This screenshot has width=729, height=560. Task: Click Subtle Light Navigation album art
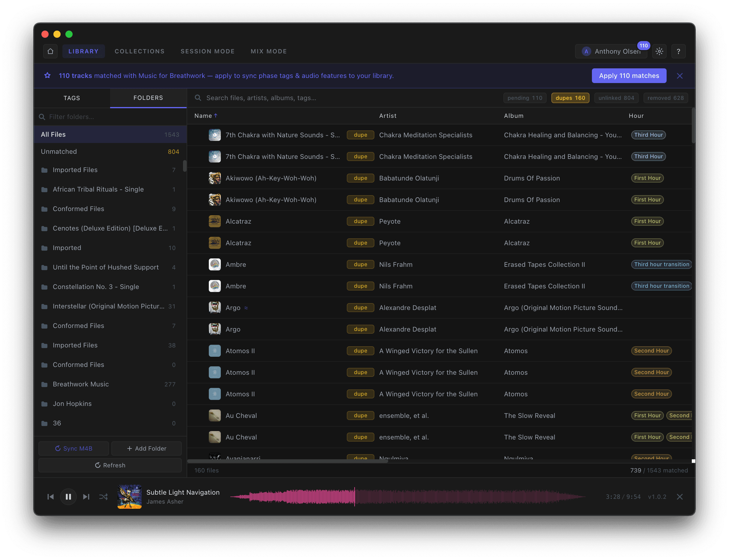(x=129, y=497)
